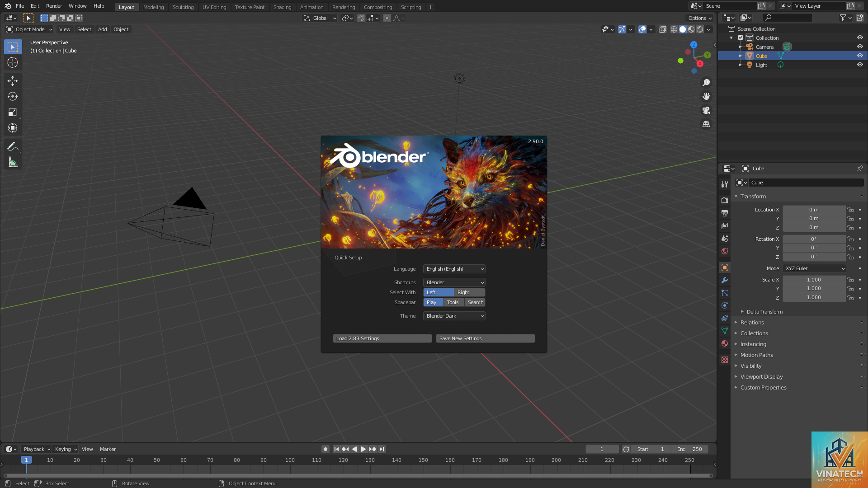Switch to the Shading workspace tab
The height and width of the screenshot is (488, 868).
(282, 7)
